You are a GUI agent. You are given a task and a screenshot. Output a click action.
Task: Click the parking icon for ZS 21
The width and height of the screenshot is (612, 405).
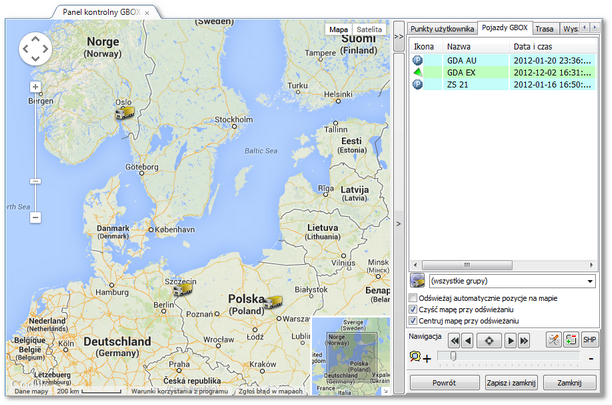418,84
